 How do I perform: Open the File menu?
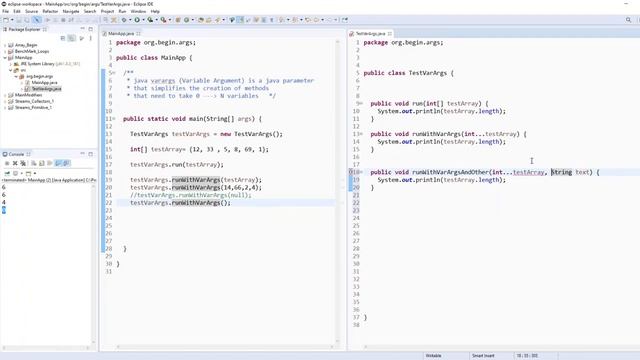click(5, 11)
